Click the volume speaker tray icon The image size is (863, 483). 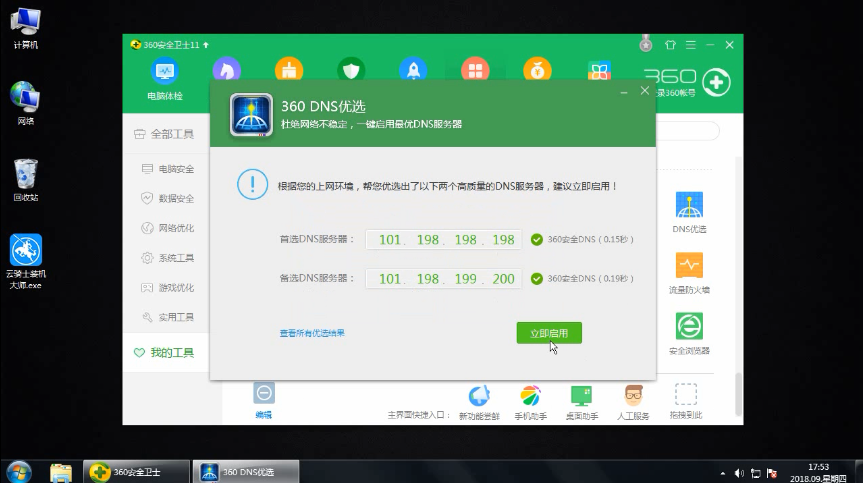pyautogui.click(x=739, y=473)
